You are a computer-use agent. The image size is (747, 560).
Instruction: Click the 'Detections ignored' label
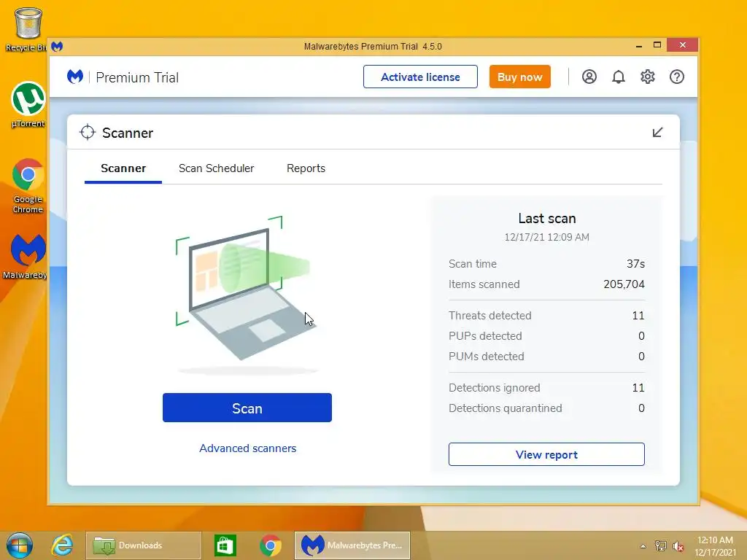494,388
